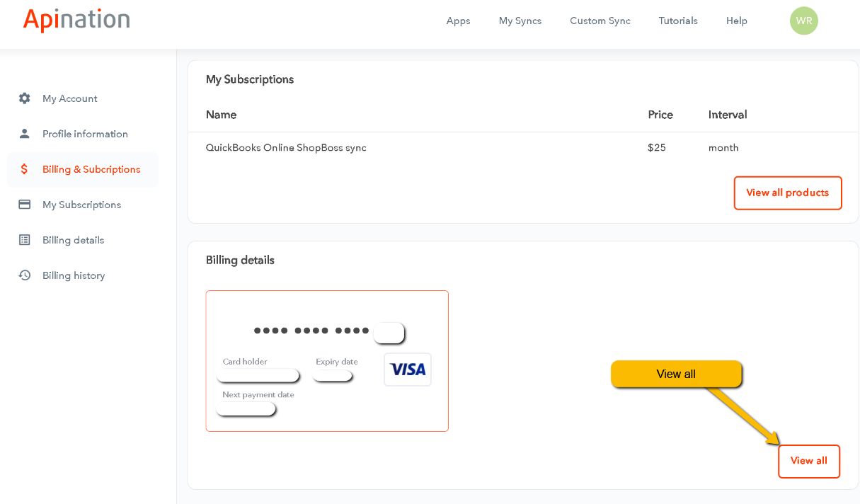Click the View all products button
Image resolution: width=860 pixels, height=504 pixels.
787,193
